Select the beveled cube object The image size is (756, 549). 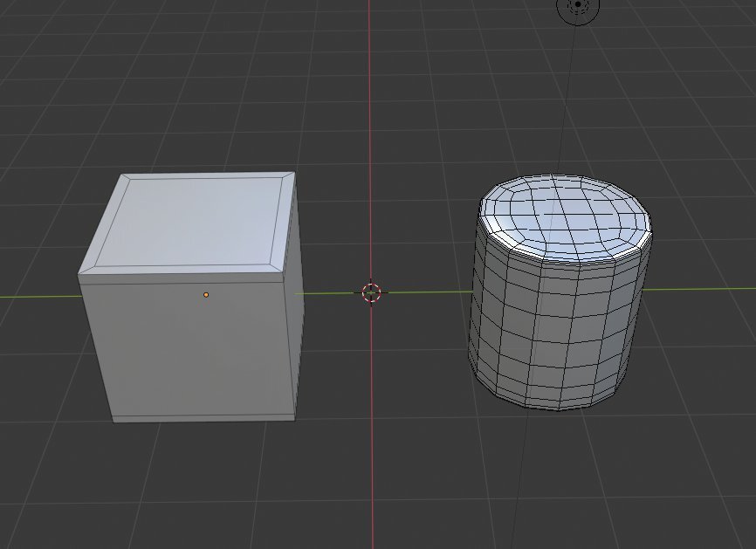click(x=191, y=298)
